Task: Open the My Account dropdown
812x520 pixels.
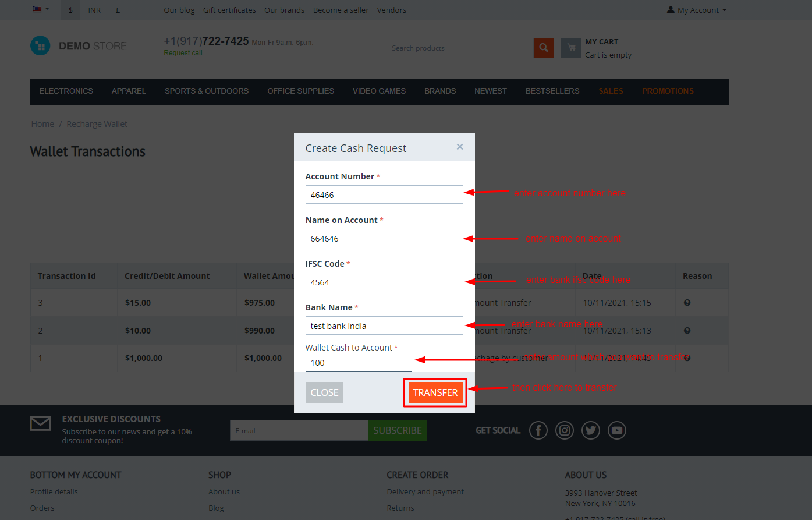Action: point(696,10)
